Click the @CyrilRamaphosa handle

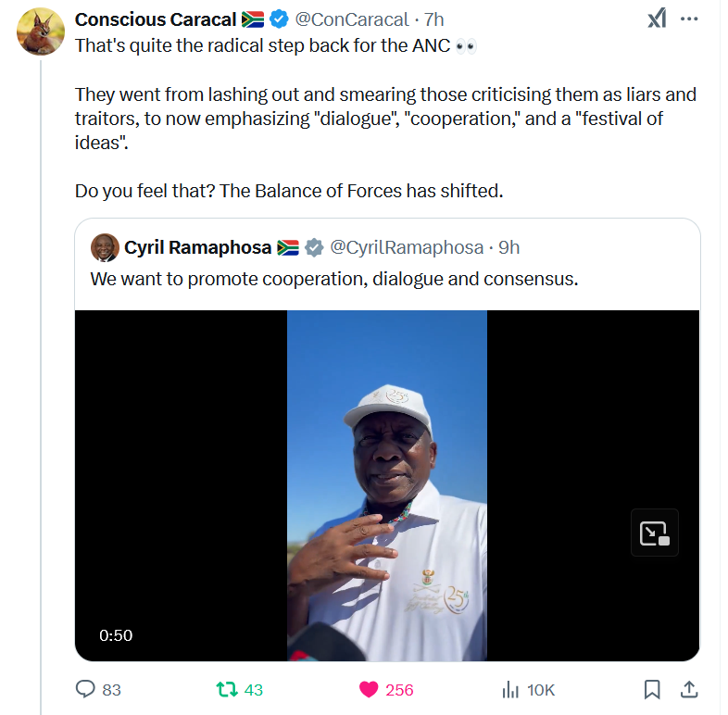pyautogui.click(x=407, y=247)
